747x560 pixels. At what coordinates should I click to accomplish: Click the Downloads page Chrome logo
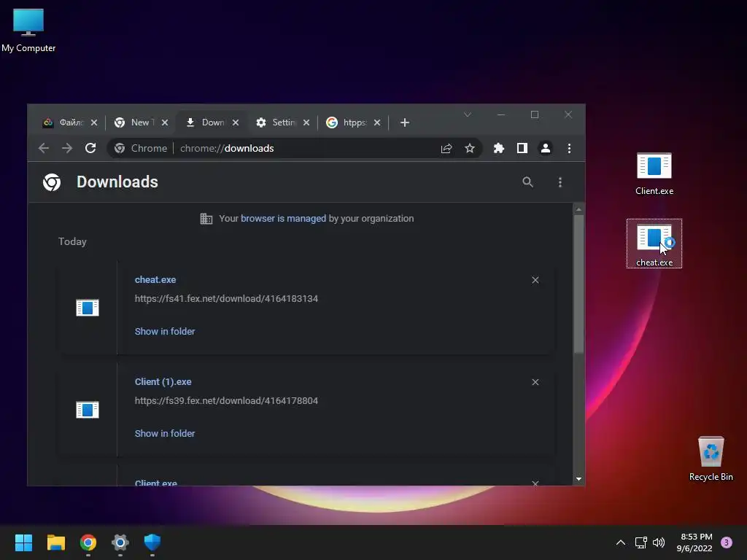52,182
